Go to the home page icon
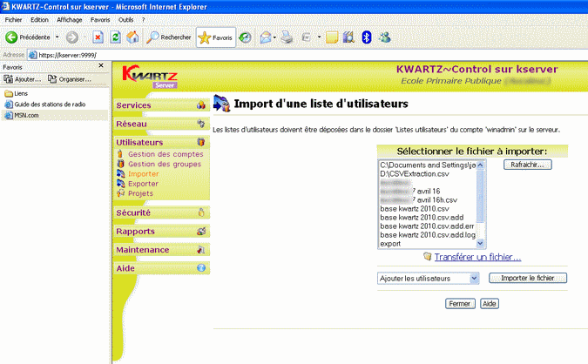Viewport: 588px width, 364px height. point(132,37)
